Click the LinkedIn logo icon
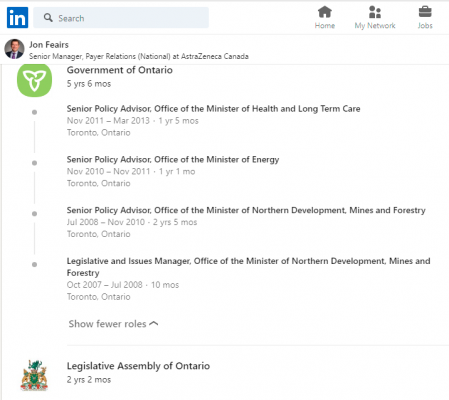 coord(17,18)
